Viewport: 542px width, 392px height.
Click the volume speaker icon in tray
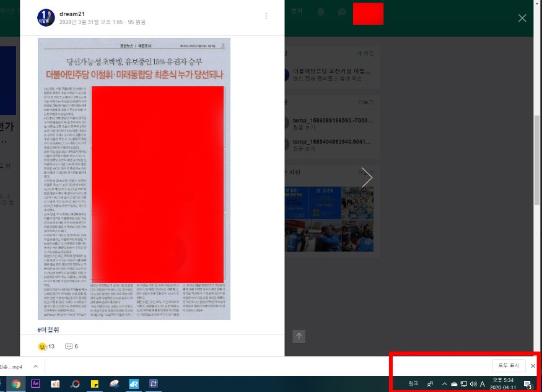click(x=473, y=384)
